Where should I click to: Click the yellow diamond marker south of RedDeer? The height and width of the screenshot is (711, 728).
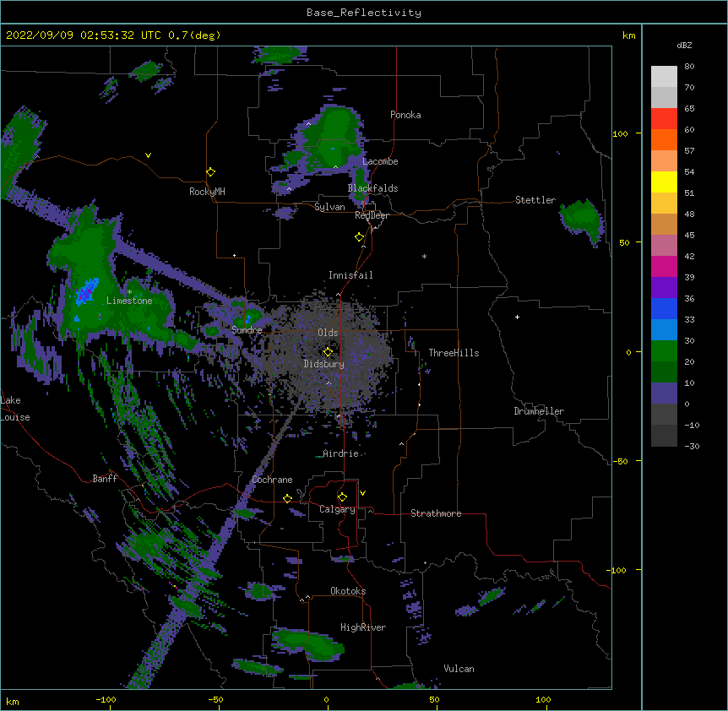coord(360,237)
